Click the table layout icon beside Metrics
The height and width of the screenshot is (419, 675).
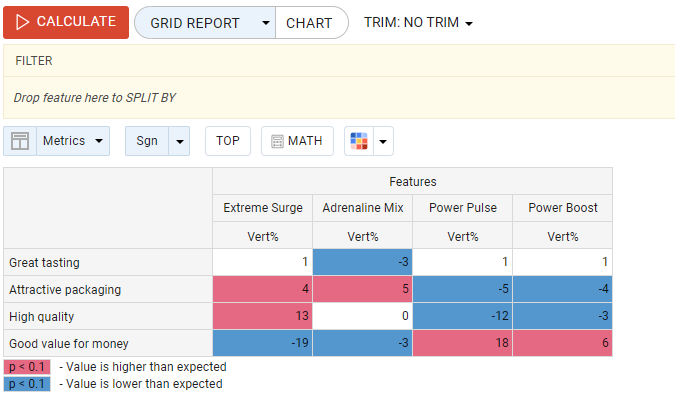pos(19,141)
